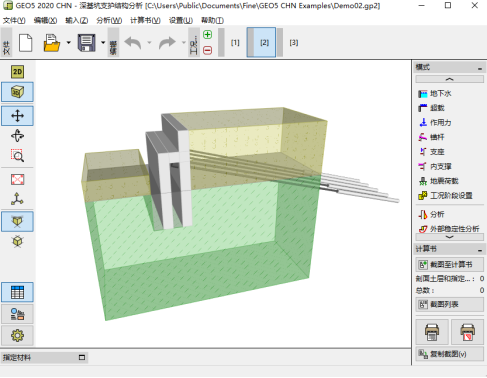487x378 pixels.
Task: Open the settings gear in left sidebar
Action: click(17, 335)
